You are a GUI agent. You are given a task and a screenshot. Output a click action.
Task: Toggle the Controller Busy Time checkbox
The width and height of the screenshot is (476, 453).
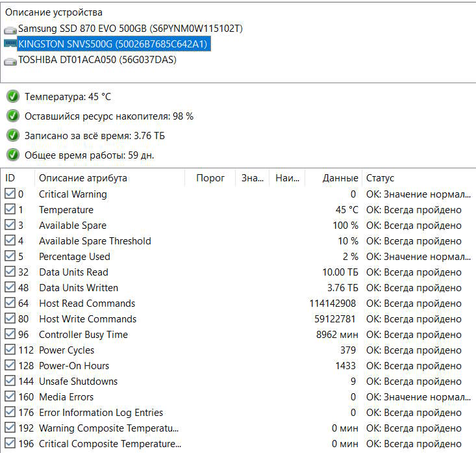click(10, 334)
